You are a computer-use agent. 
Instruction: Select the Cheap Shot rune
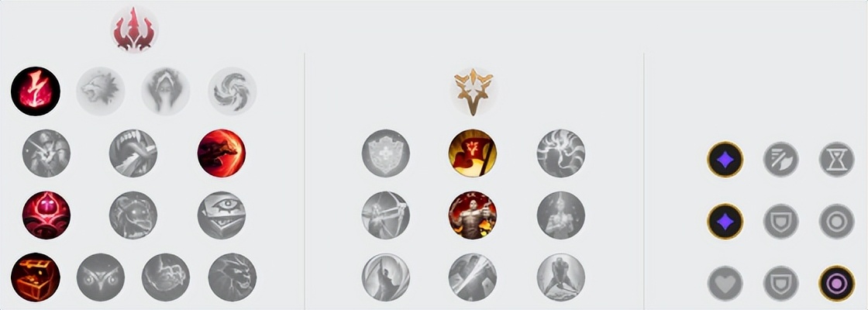pyautogui.click(x=46, y=153)
